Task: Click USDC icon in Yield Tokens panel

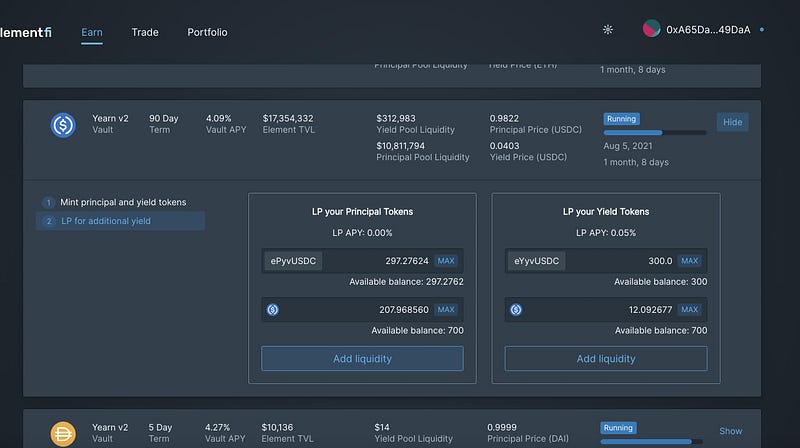Action: [x=516, y=310]
